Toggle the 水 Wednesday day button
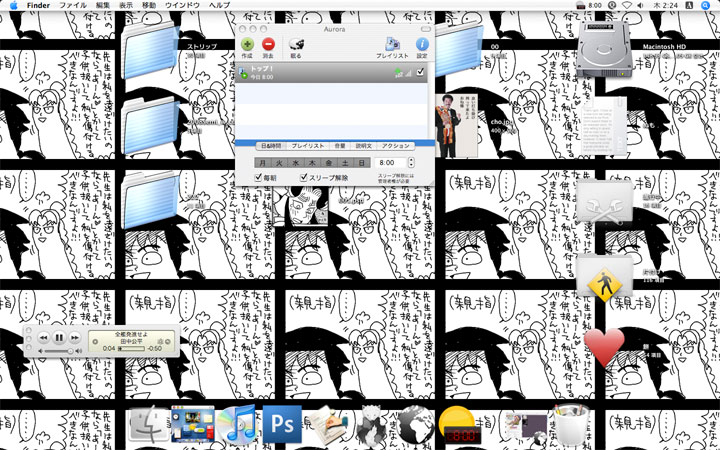Screen dimensions: 720x450 (x=295, y=163)
